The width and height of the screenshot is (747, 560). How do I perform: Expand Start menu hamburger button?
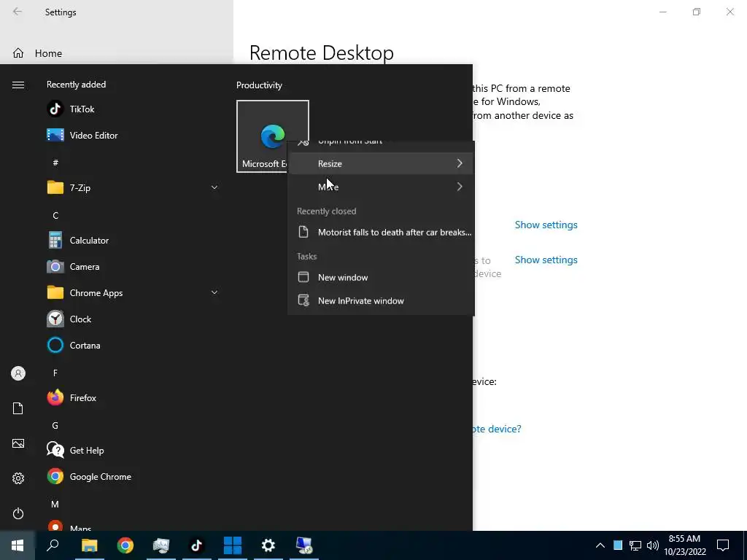point(18,85)
